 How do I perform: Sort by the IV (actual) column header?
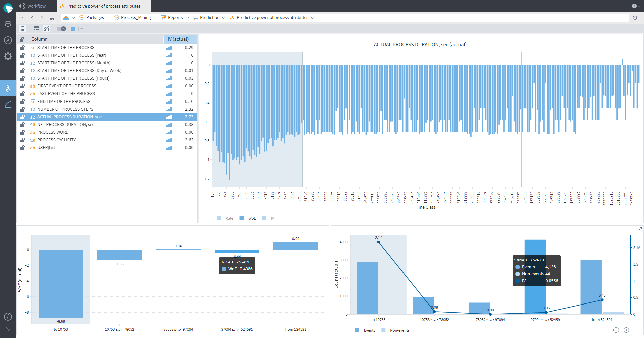point(178,39)
